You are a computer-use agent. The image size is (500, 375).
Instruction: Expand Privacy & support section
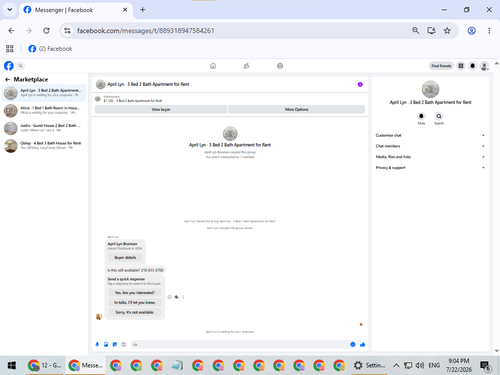click(x=430, y=168)
